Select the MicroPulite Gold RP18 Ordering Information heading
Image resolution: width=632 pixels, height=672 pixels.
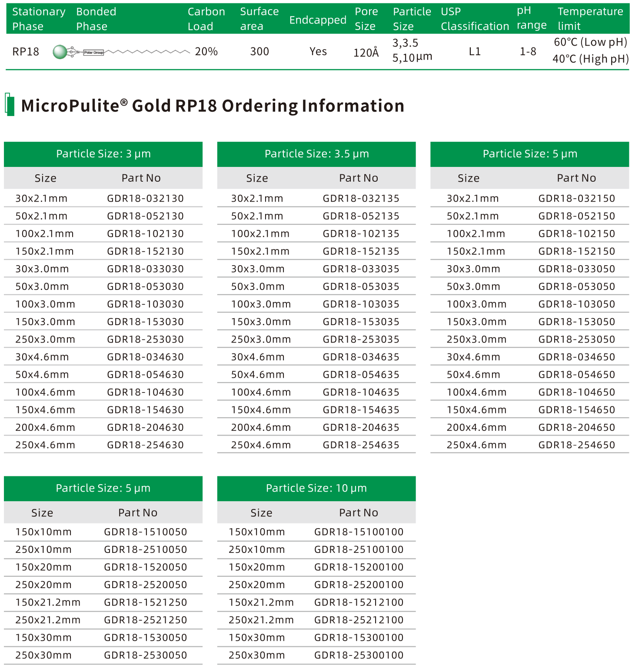tap(213, 106)
